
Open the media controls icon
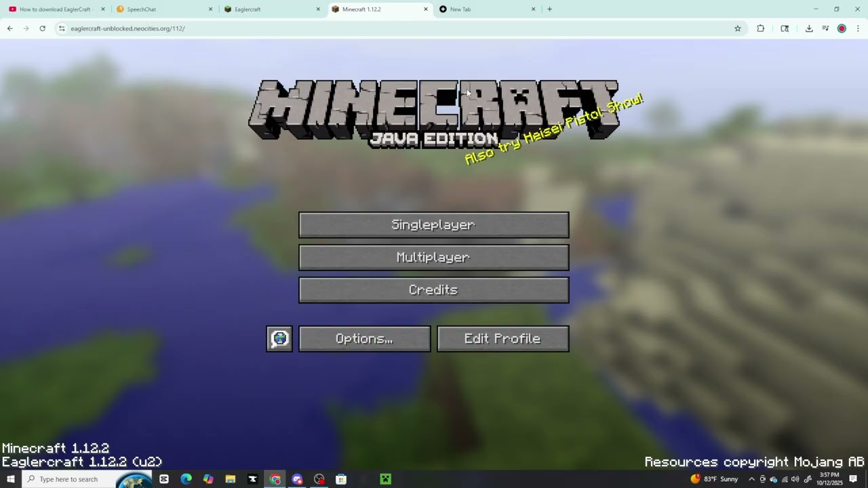coord(825,28)
